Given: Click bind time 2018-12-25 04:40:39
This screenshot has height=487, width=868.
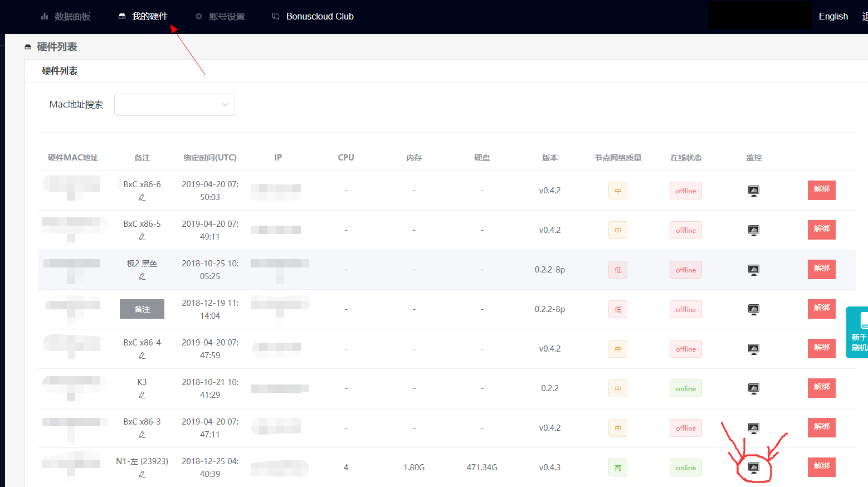Looking at the screenshot, I should 210,467.
